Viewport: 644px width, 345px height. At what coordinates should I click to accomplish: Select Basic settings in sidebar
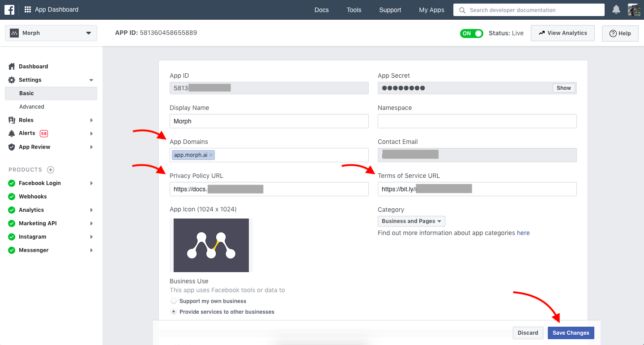point(51,93)
